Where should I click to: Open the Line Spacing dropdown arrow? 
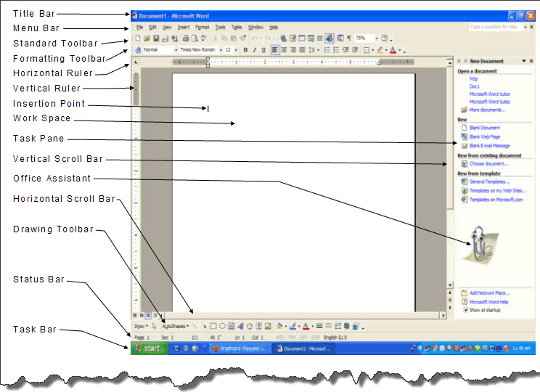(318, 50)
